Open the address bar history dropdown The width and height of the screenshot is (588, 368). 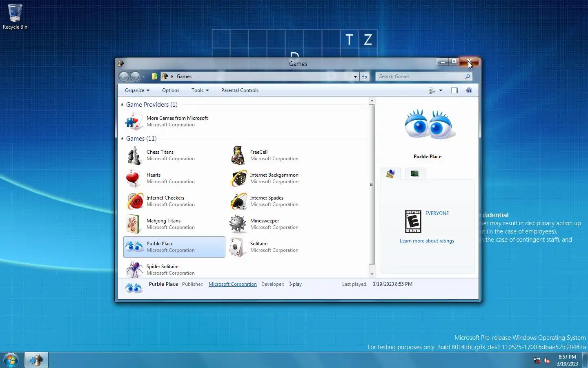[355, 76]
